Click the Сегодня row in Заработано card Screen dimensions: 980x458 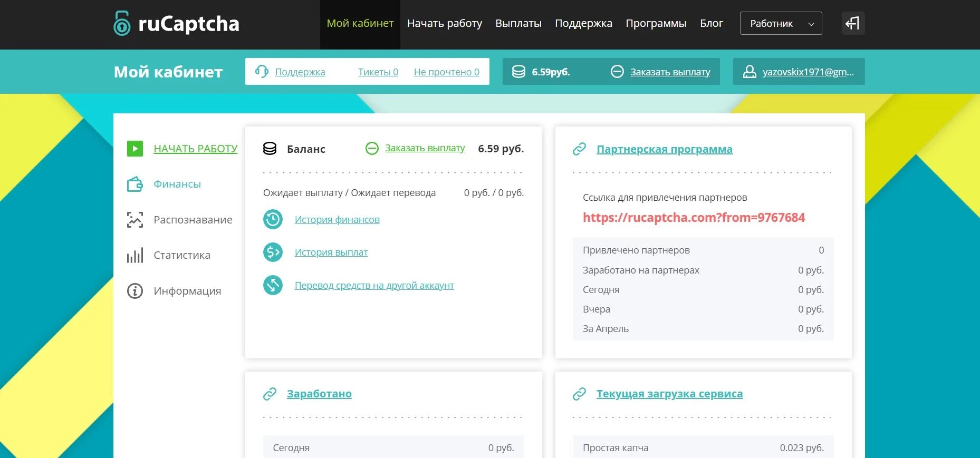393,447
